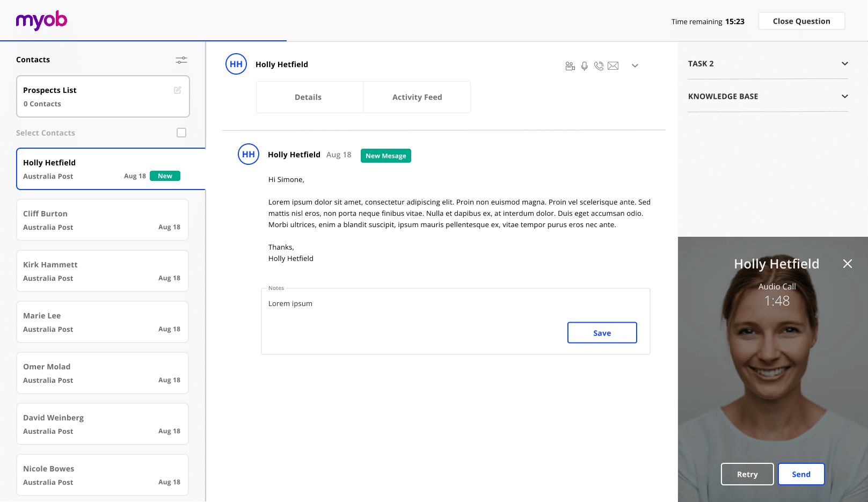The height and width of the screenshot is (502, 868).
Task: Open Holly Hetfield's avatar in the header
Action: [x=236, y=64]
